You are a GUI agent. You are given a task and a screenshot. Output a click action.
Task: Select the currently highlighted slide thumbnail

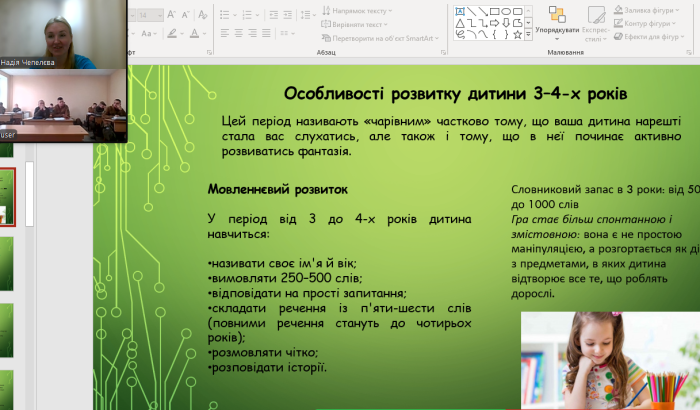coord(7,196)
